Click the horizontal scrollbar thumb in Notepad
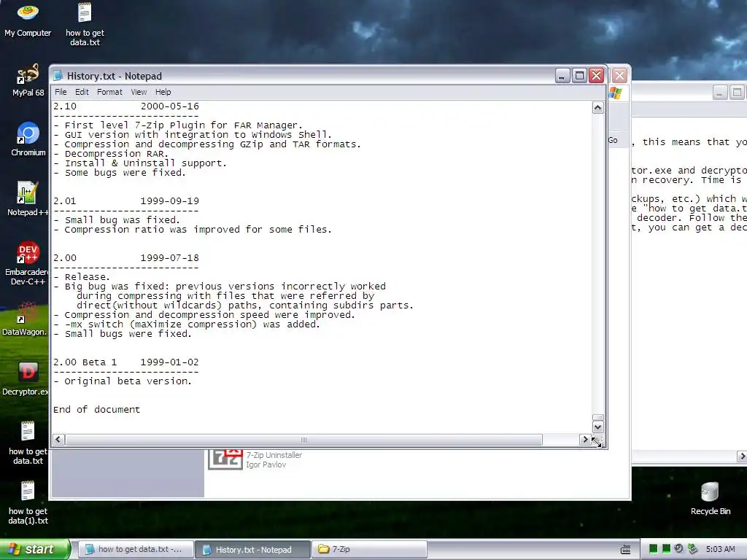The height and width of the screenshot is (560, 747). tap(303, 440)
